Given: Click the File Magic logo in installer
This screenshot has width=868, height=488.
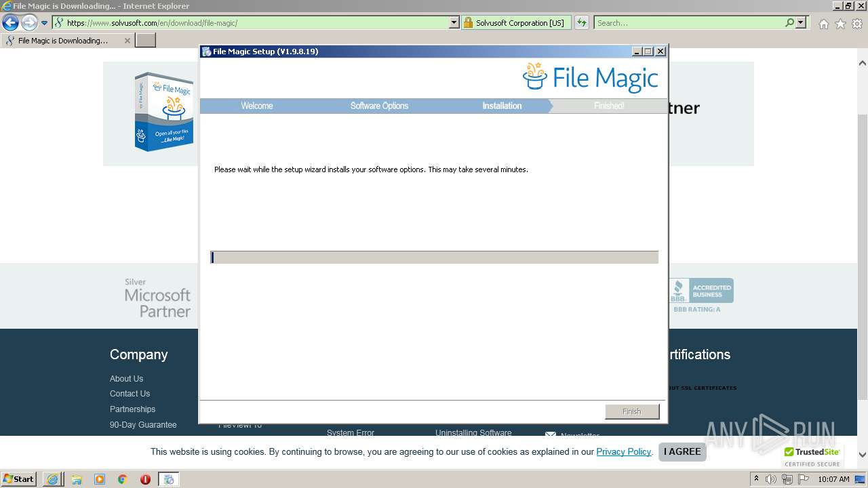Looking at the screenshot, I should 590,77.
